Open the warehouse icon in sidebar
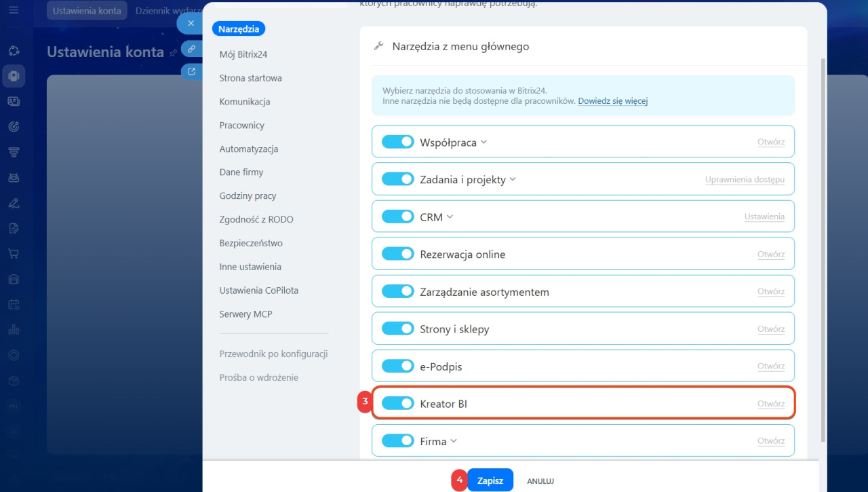This screenshot has height=492, width=868. point(14,279)
